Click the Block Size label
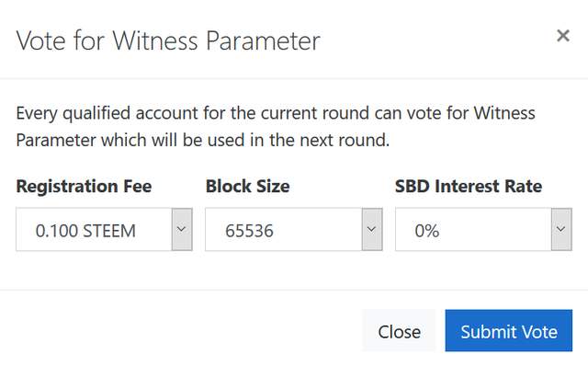The width and height of the screenshot is (588, 366). click(x=247, y=186)
